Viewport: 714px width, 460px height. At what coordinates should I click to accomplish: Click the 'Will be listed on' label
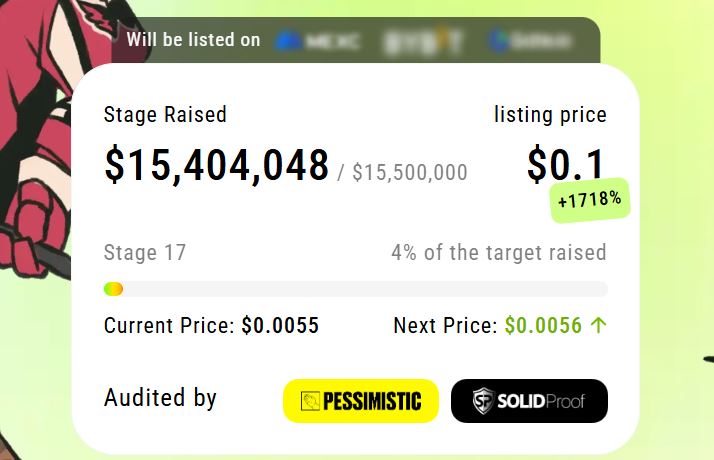click(193, 40)
